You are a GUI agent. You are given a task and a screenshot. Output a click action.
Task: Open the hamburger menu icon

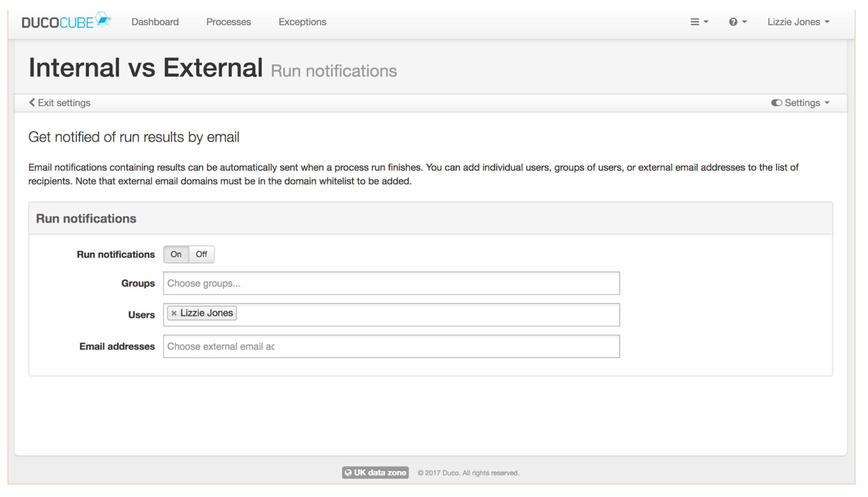coord(695,22)
